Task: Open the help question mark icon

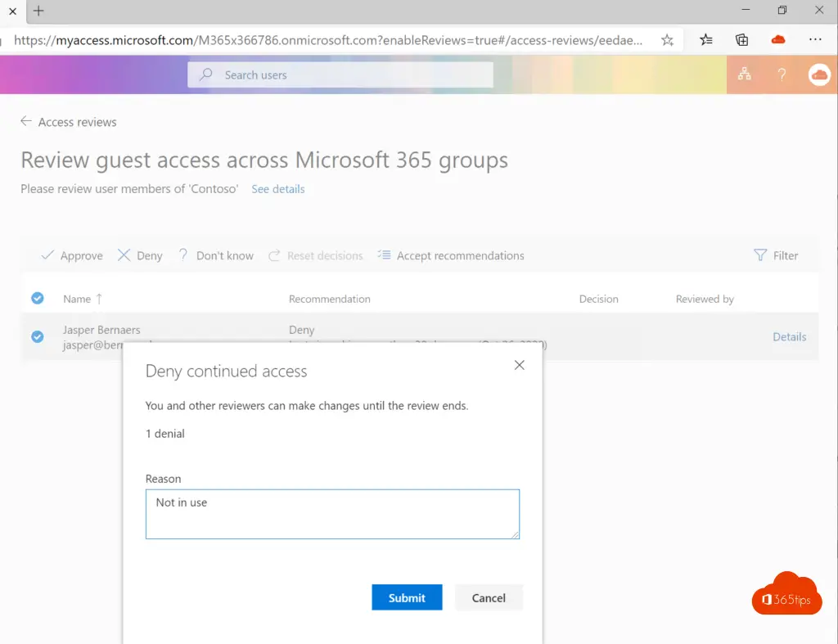Action: click(782, 74)
